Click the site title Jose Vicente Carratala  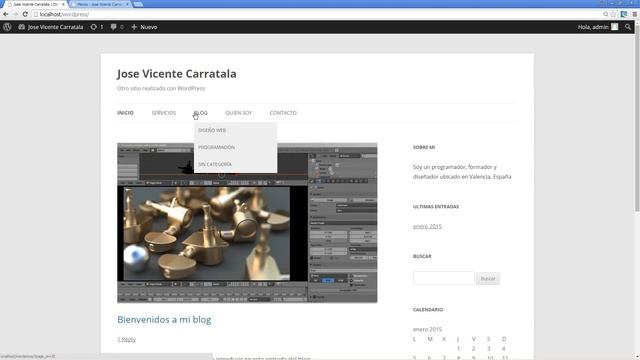point(177,74)
